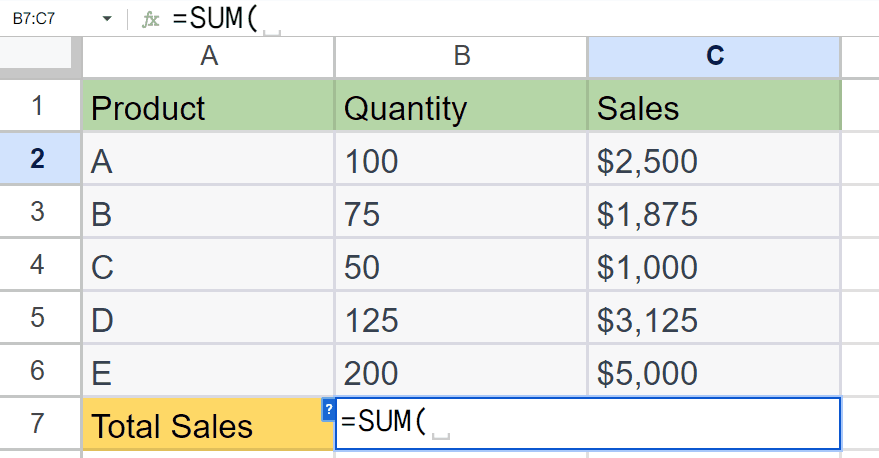
Task: Select the Sales header cell
Action: (x=714, y=105)
